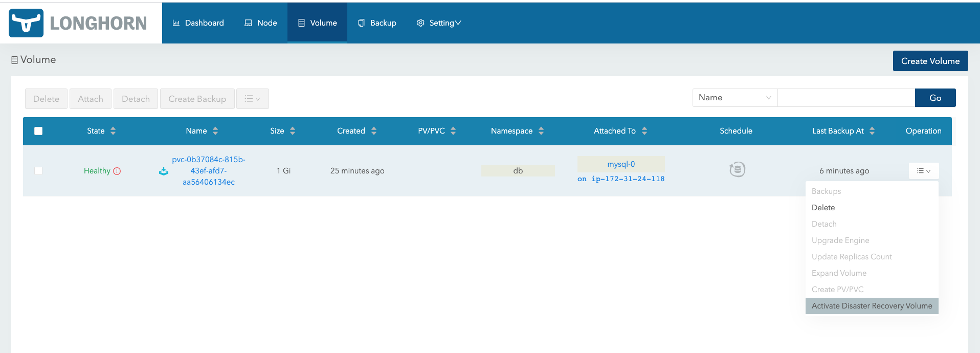Open the Name filter field dropdown
This screenshot has width=980, height=353.
(735, 98)
